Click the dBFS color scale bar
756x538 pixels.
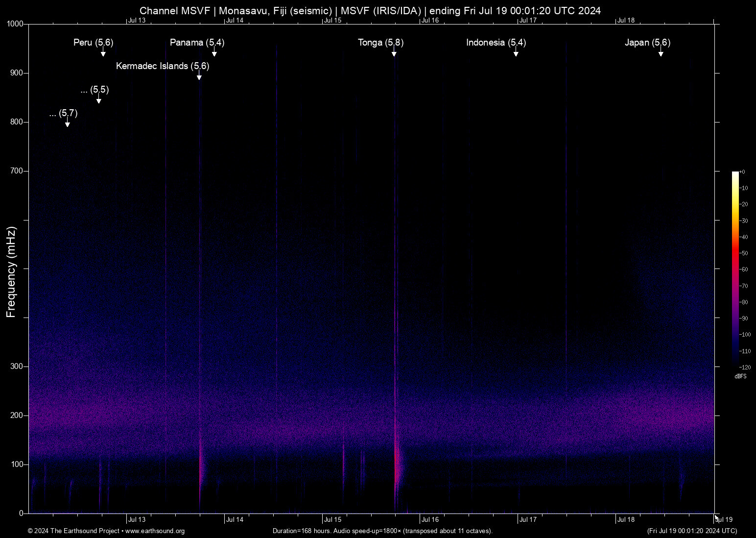[x=735, y=269]
